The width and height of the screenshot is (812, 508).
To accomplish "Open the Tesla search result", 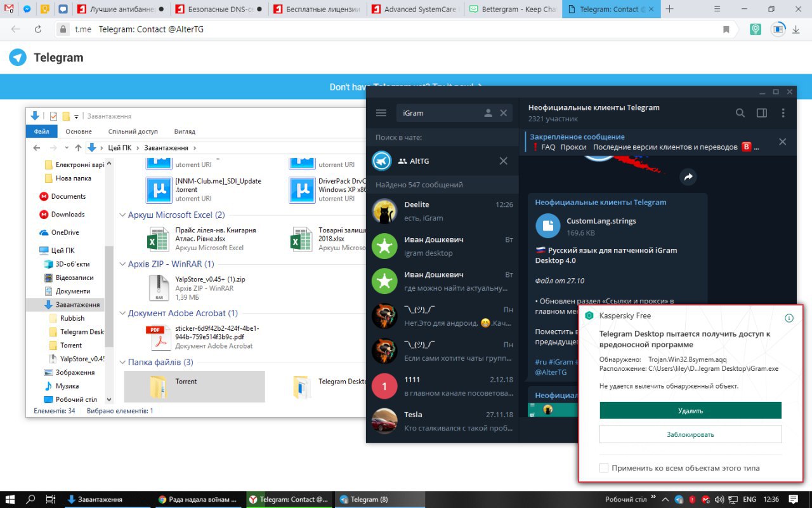I will (x=443, y=420).
